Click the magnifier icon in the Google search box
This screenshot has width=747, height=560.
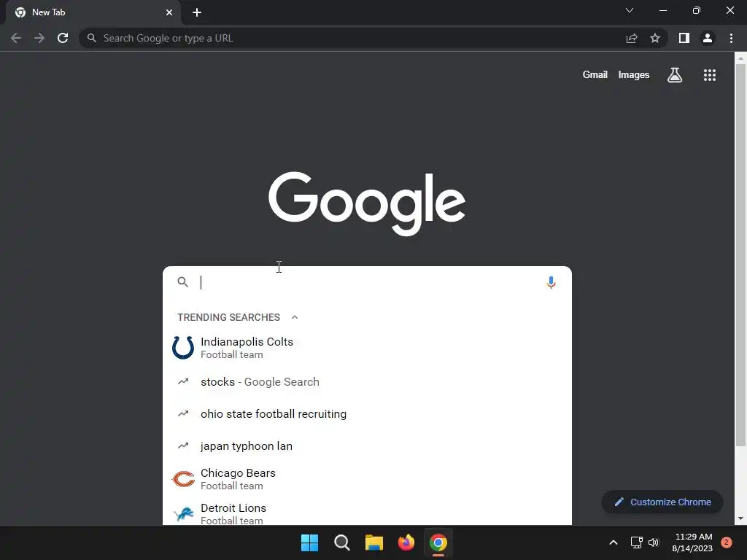coord(183,282)
